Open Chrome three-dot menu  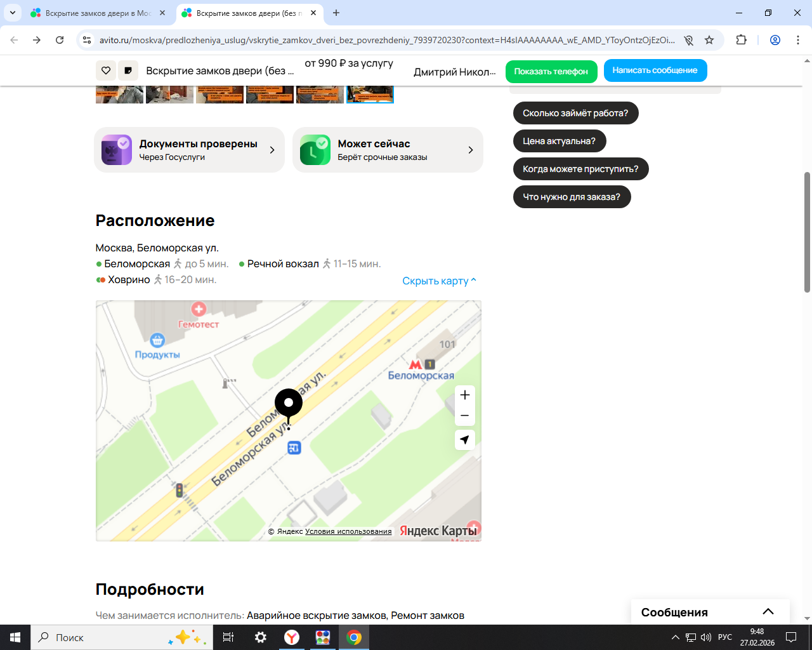(x=798, y=40)
